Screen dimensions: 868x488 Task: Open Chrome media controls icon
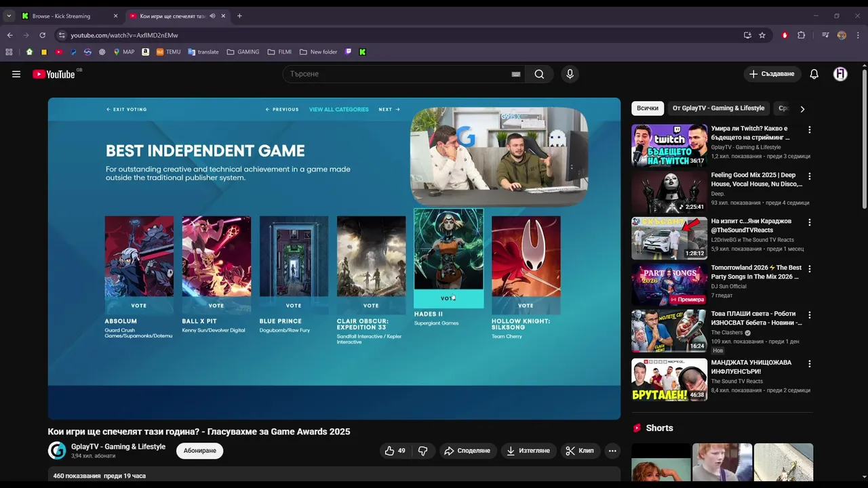(x=825, y=35)
